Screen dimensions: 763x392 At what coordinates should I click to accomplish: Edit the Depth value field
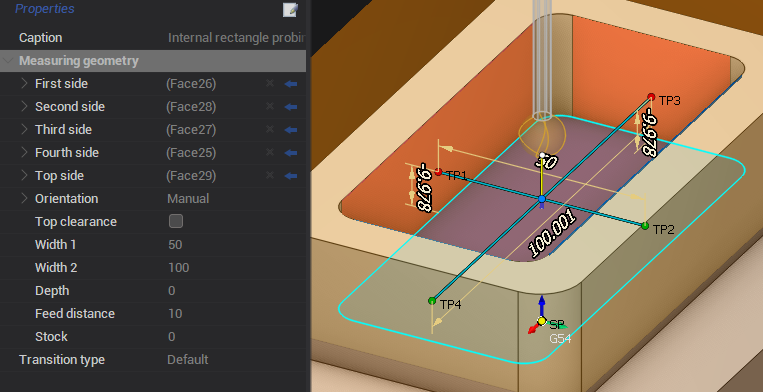tap(171, 291)
